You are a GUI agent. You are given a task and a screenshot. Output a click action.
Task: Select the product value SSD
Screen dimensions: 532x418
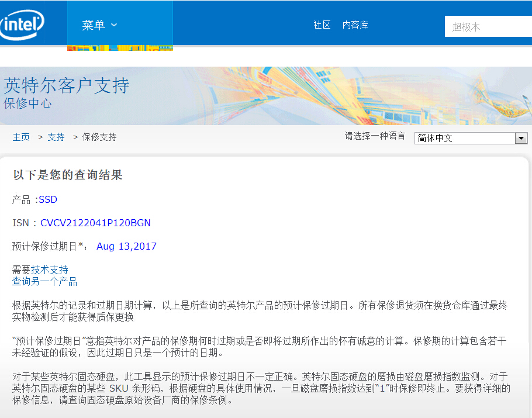tap(48, 199)
